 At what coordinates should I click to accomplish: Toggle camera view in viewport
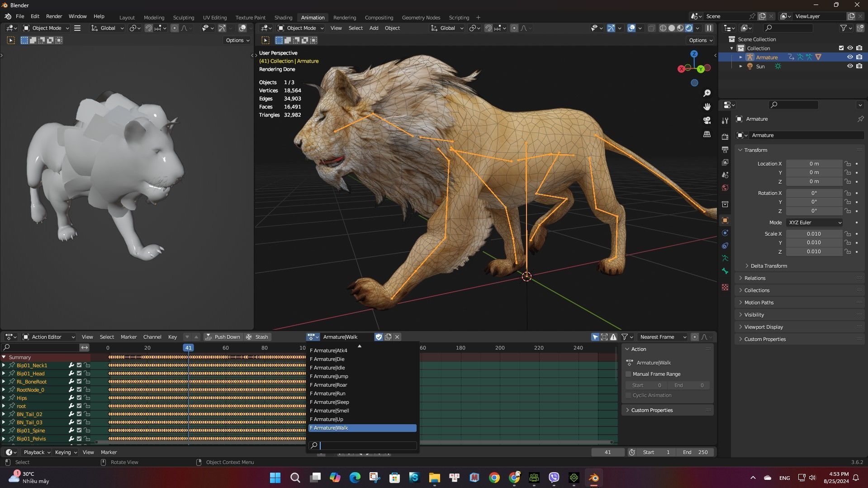coord(707,120)
